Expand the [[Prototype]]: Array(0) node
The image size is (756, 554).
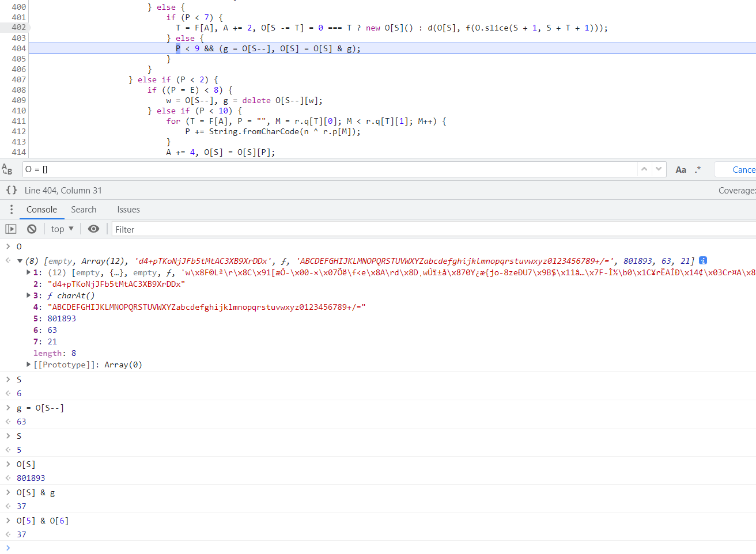(x=29, y=365)
